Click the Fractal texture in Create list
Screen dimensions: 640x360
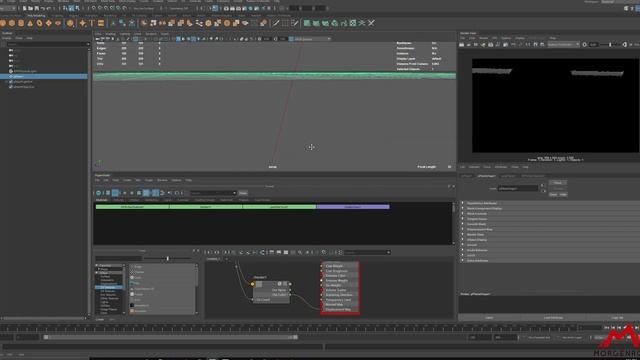point(138,294)
